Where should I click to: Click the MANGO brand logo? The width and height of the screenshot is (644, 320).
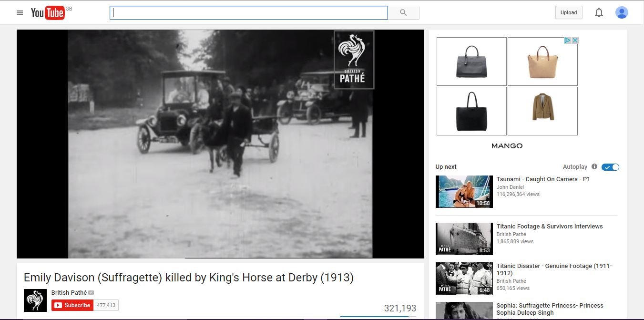[507, 146]
